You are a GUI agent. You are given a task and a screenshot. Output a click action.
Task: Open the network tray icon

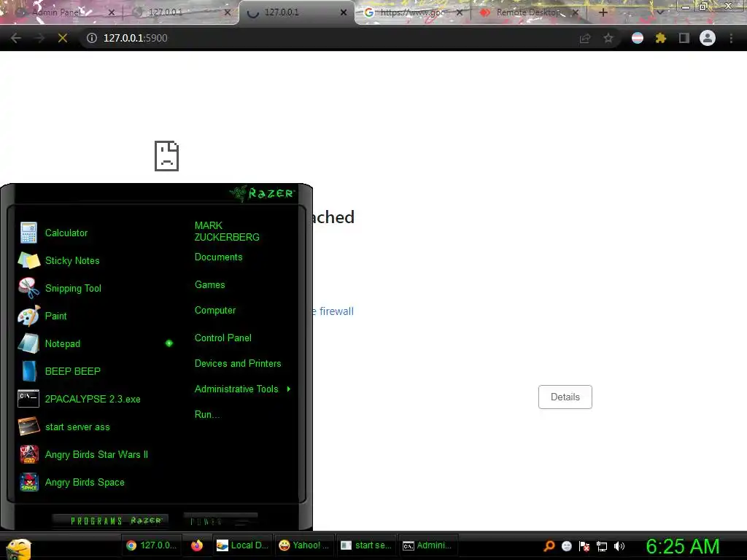click(602, 546)
